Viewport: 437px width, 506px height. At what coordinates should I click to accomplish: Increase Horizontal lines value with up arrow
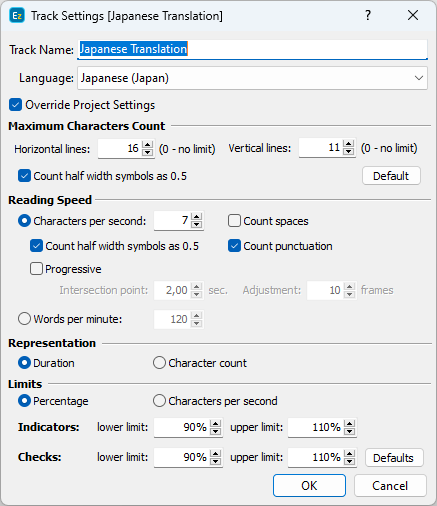[147, 145]
